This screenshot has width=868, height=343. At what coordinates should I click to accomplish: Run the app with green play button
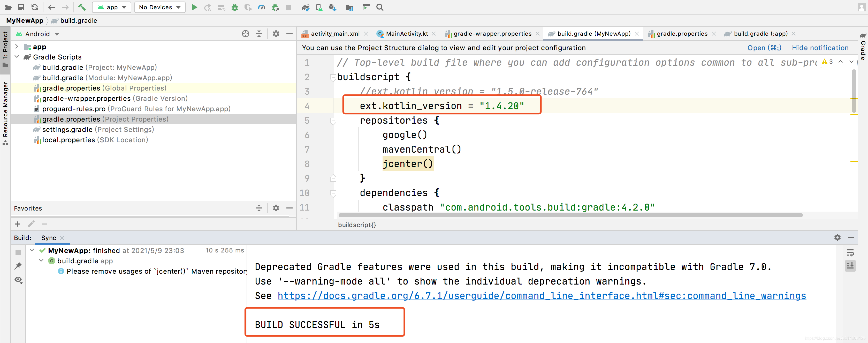pyautogui.click(x=194, y=7)
